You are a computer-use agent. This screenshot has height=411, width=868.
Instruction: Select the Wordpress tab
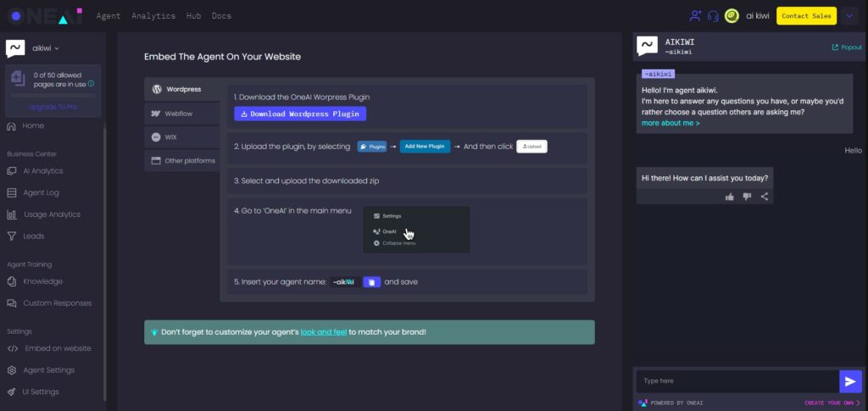tap(182, 89)
